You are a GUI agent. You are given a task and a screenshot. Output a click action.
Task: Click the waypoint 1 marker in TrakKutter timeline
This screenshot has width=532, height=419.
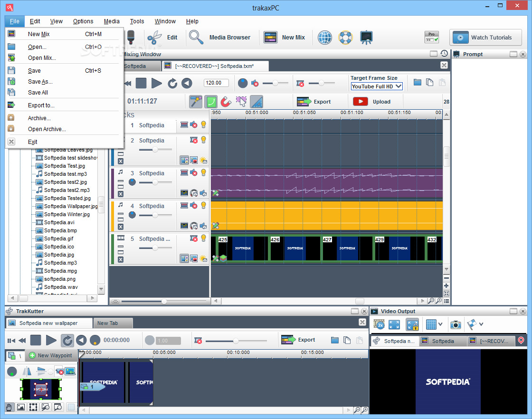point(92,386)
